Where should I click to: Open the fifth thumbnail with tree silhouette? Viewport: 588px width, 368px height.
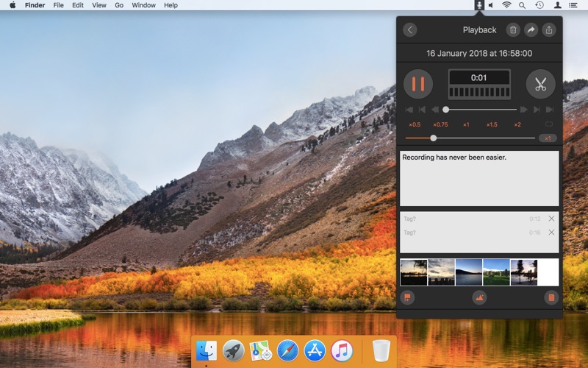click(x=524, y=272)
